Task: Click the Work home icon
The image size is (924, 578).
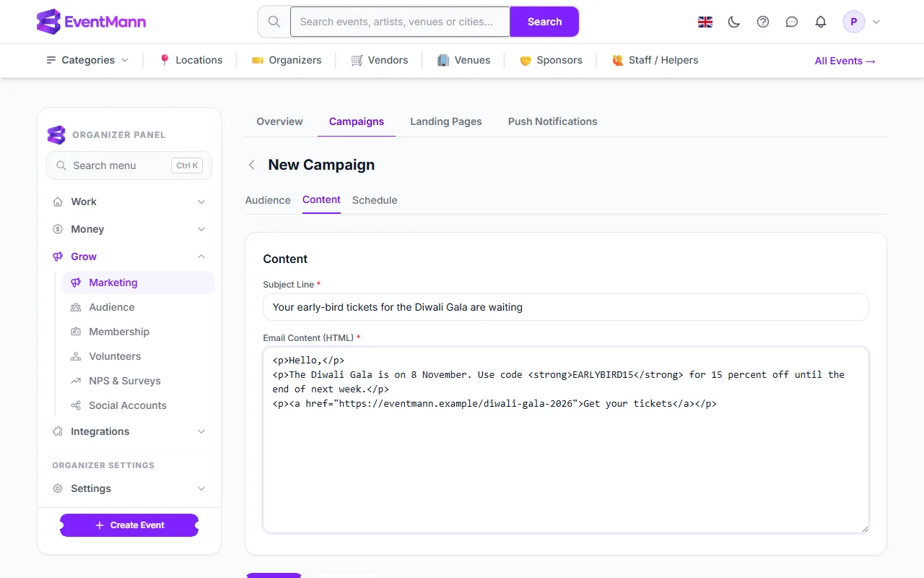Action: [x=58, y=202]
